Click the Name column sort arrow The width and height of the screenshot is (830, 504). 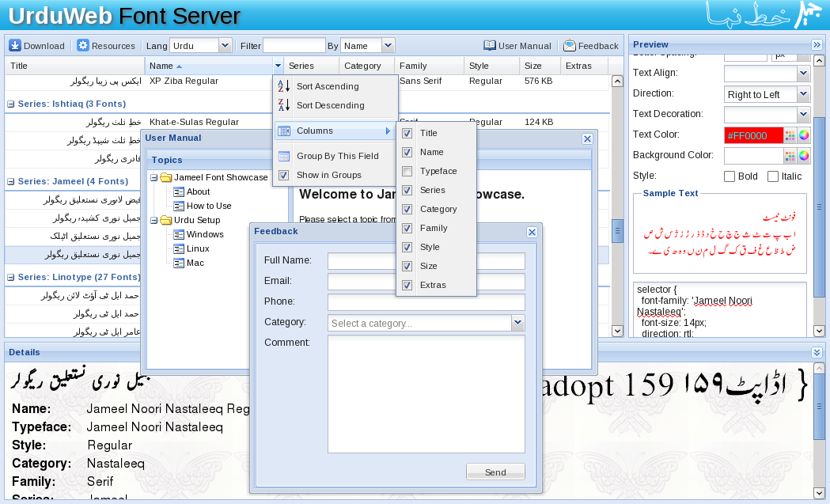(x=179, y=66)
